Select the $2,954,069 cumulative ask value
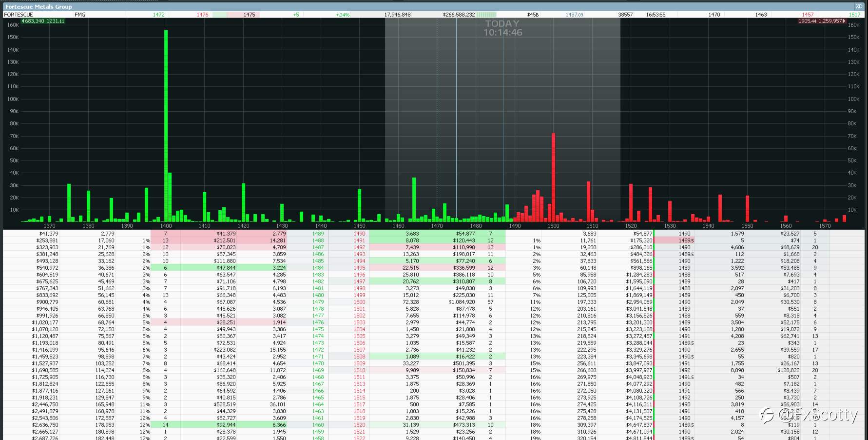 coord(639,302)
